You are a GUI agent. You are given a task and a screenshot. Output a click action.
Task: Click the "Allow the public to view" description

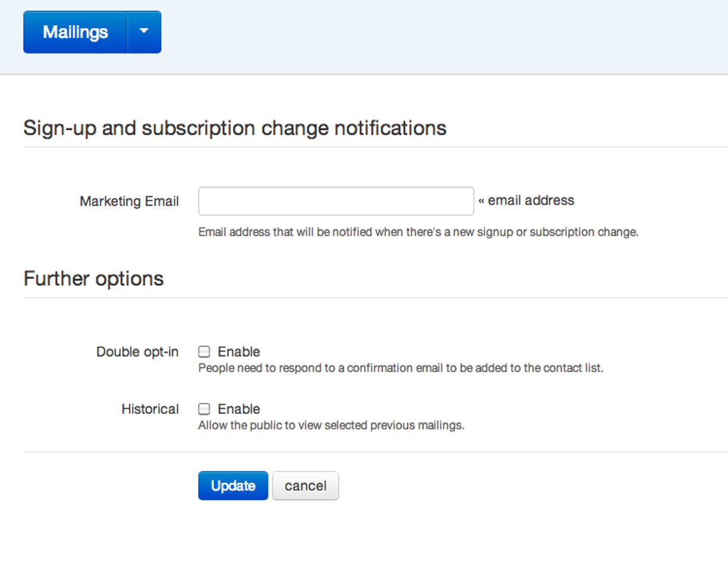pos(331,426)
